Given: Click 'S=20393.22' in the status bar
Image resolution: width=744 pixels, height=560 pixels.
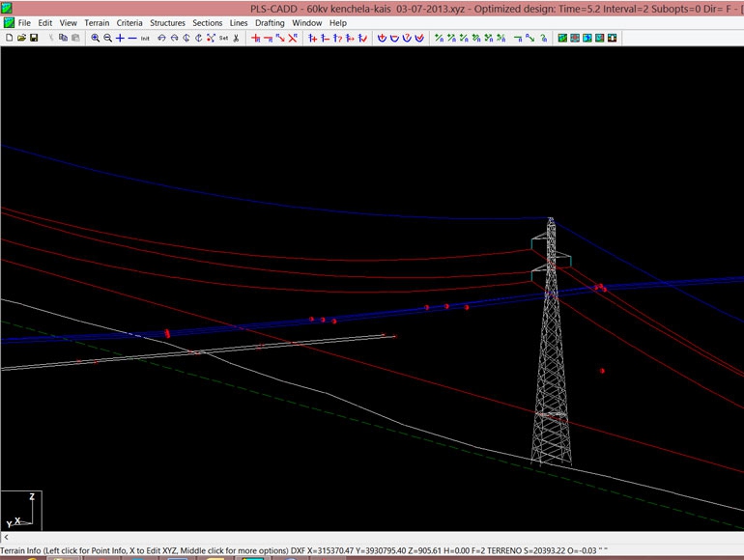Looking at the screenshot, I should [x=544, y=550].
